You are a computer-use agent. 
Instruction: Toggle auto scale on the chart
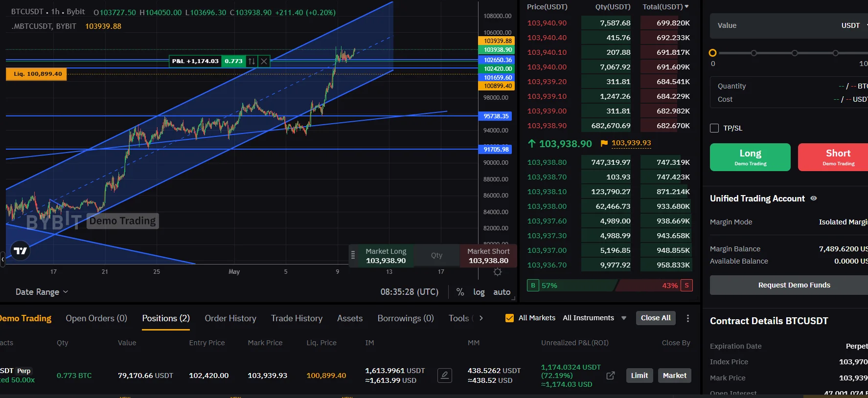coord(502,292)
